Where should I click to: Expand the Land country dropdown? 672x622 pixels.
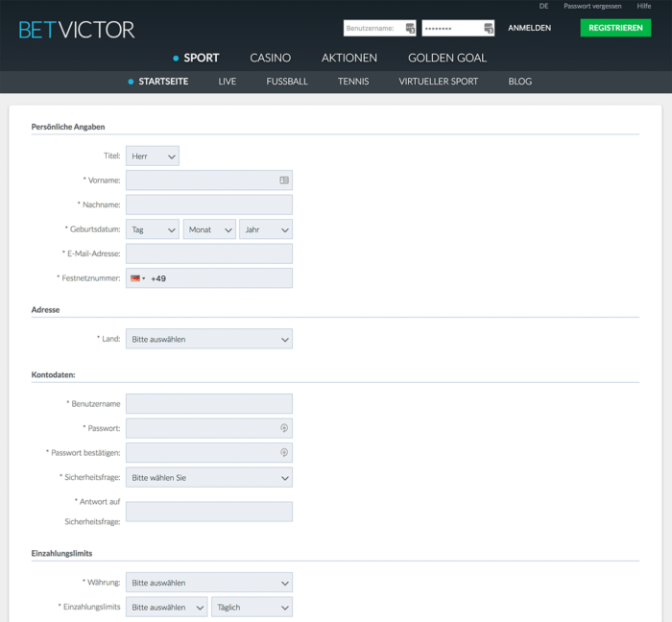[209, 339]
